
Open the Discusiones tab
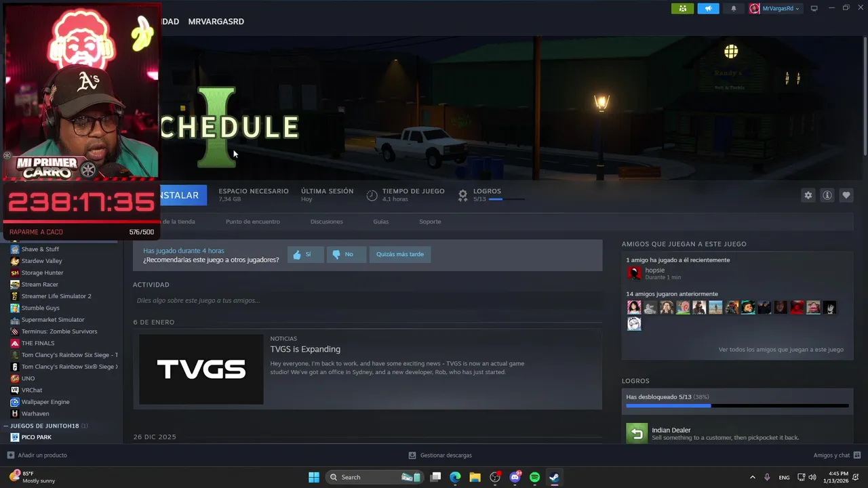pos(326,222)
